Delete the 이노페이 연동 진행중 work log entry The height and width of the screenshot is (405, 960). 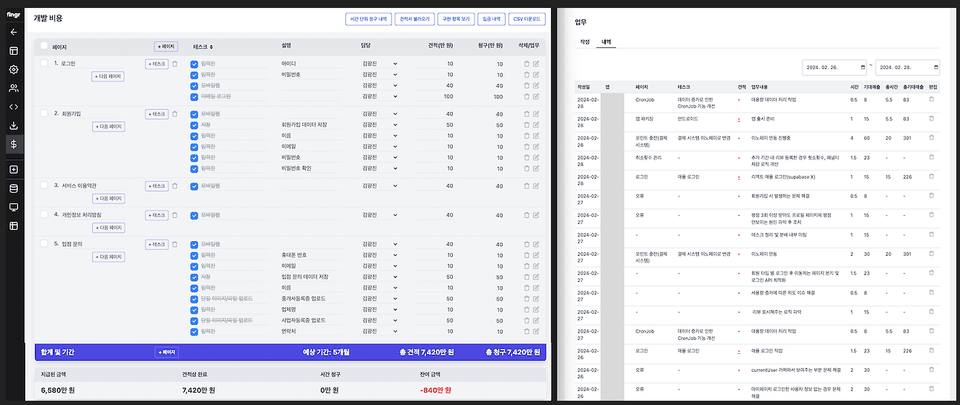pyautogui.click(x=931, y=138)
